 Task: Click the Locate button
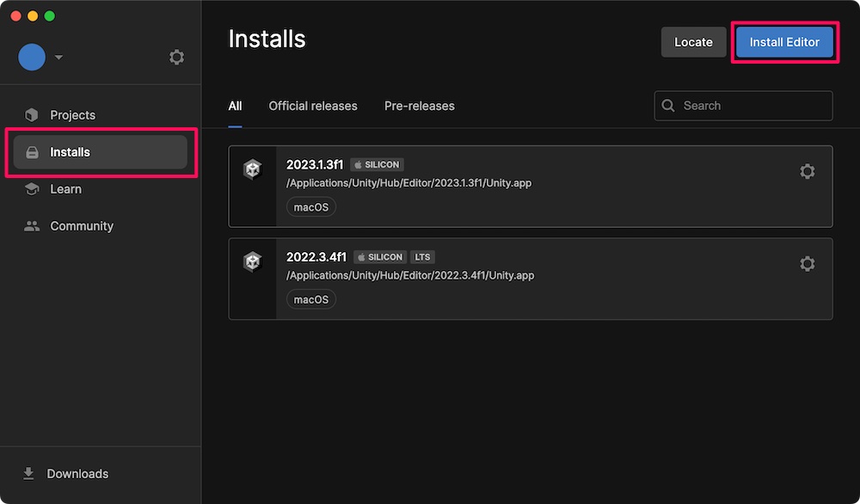[x=693, y=42]
